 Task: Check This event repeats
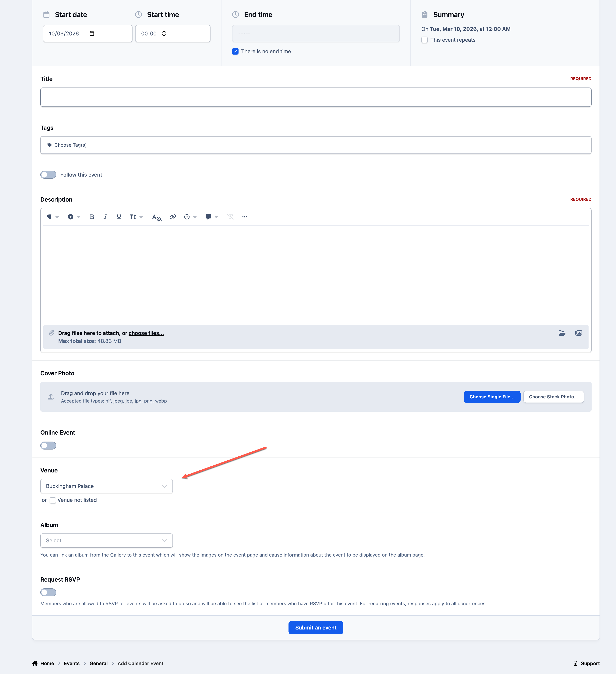424,40
